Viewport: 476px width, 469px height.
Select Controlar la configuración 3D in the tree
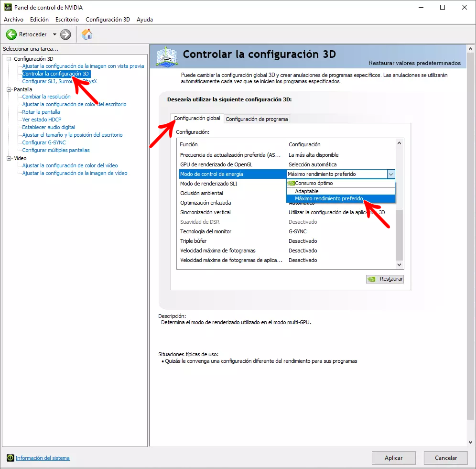coord(55,74)
